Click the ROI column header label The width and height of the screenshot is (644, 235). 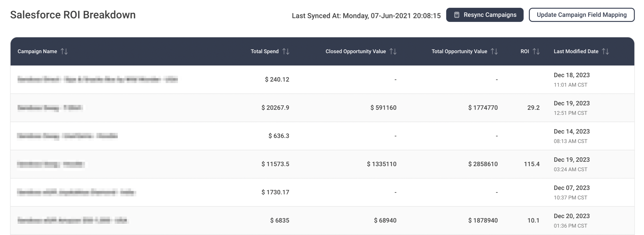[x=525, y=51]
